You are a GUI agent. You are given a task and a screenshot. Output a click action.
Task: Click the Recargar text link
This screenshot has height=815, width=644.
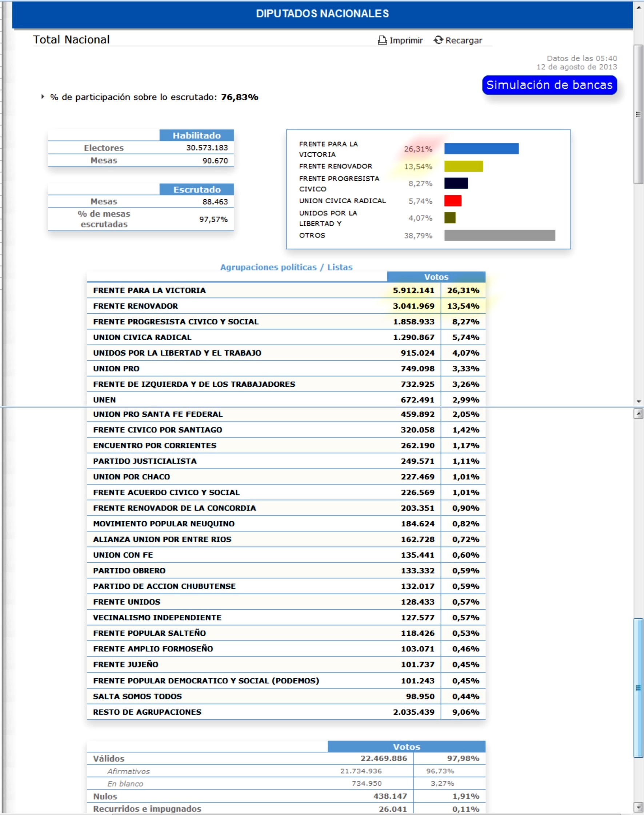[463, 40]
